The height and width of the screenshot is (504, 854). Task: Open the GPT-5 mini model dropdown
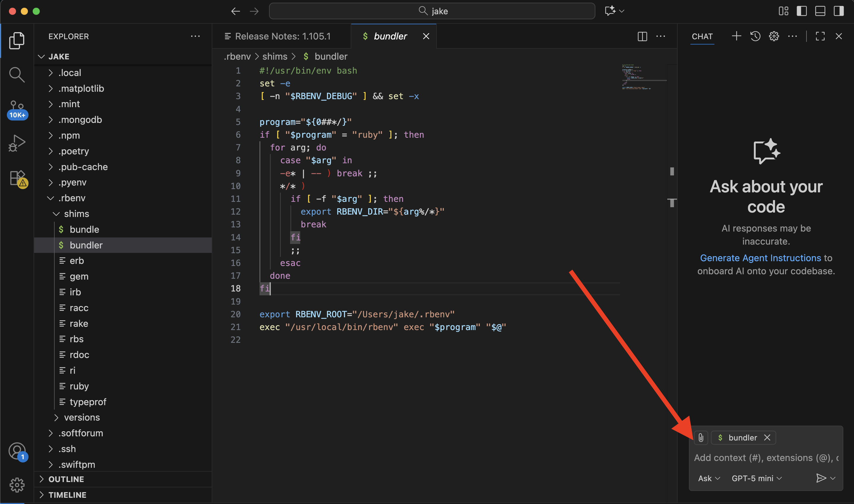(x=757, y=478)
